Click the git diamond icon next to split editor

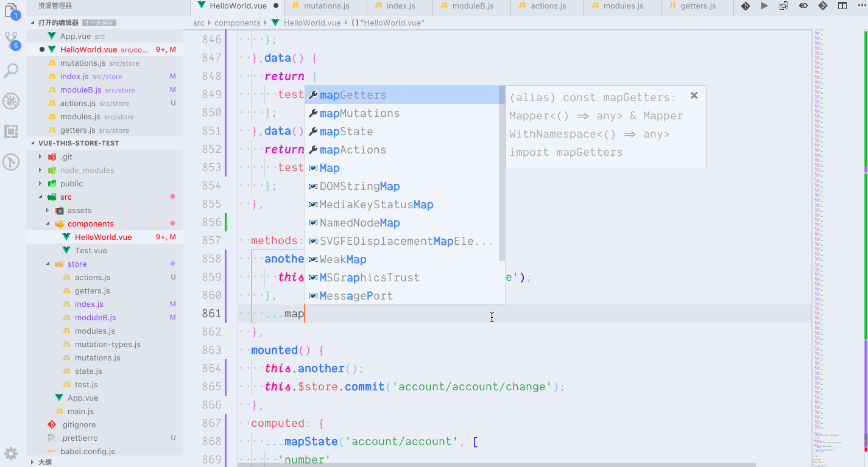[x=823, y=6]
